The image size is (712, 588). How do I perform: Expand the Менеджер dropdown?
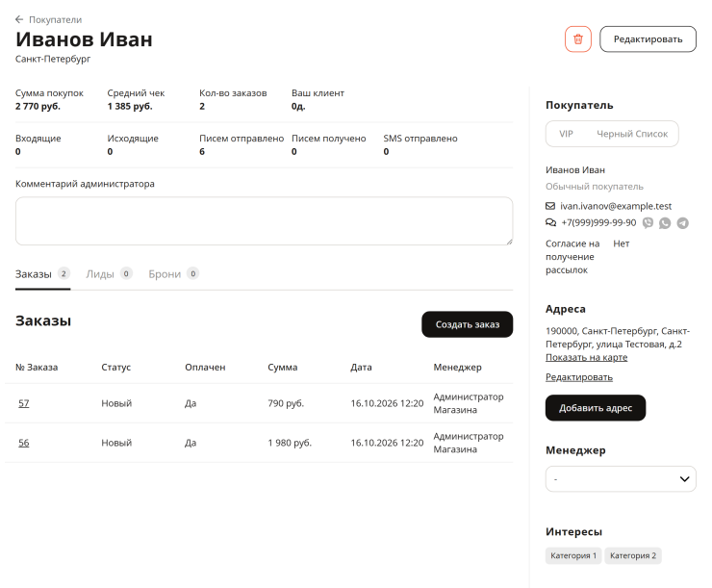point(621,479)
